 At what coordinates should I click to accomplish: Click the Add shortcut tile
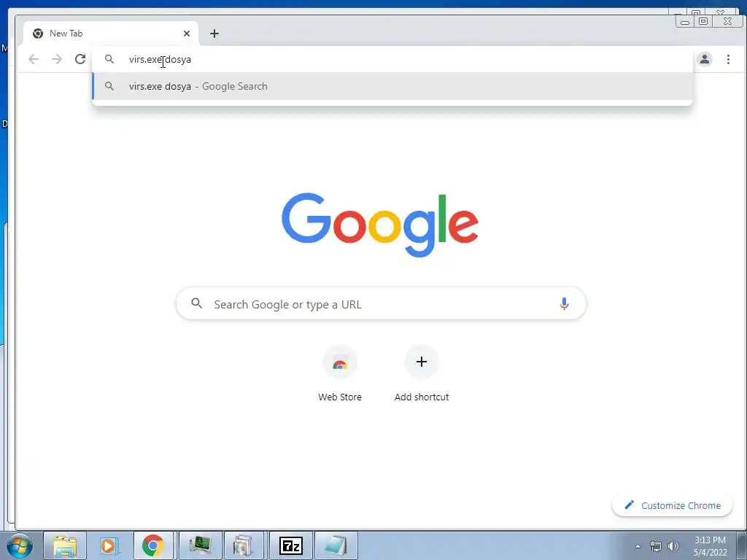pos(422,374)
